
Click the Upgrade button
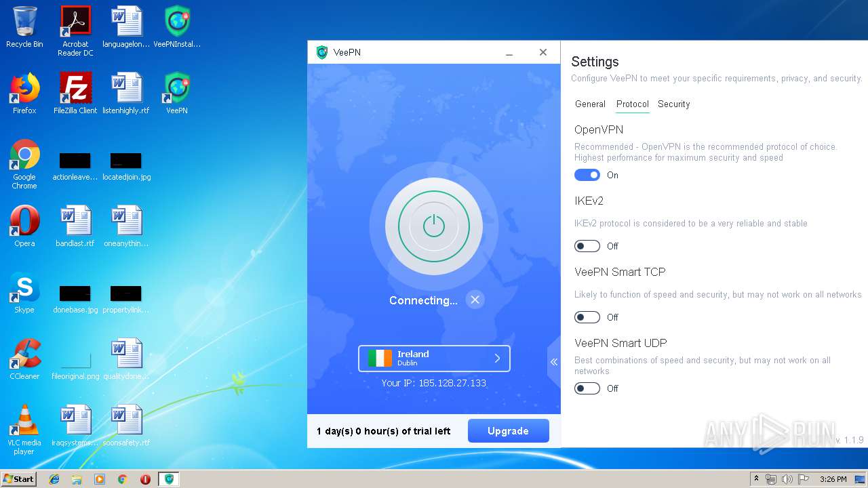pyautogui.click(x=508, y=431)
